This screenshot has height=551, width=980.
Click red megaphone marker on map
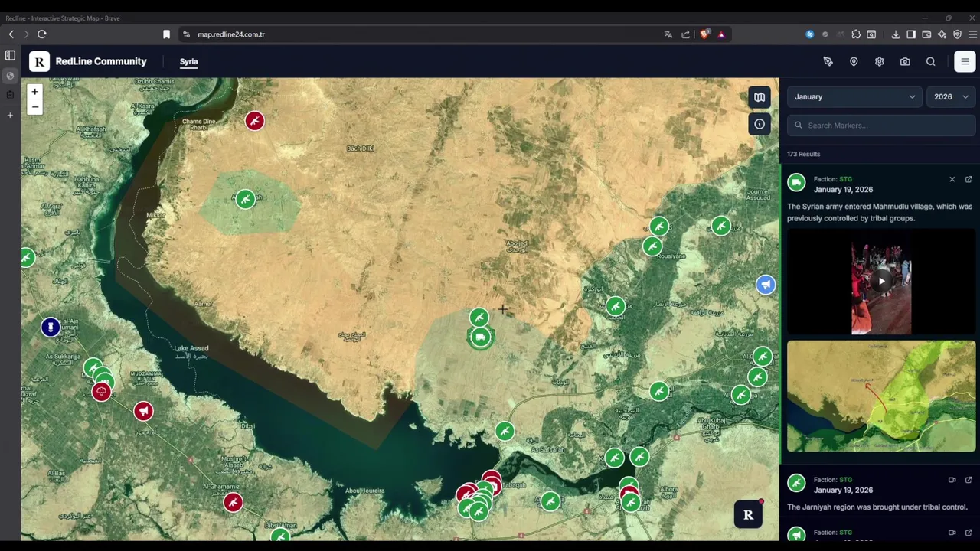(143, 412)
